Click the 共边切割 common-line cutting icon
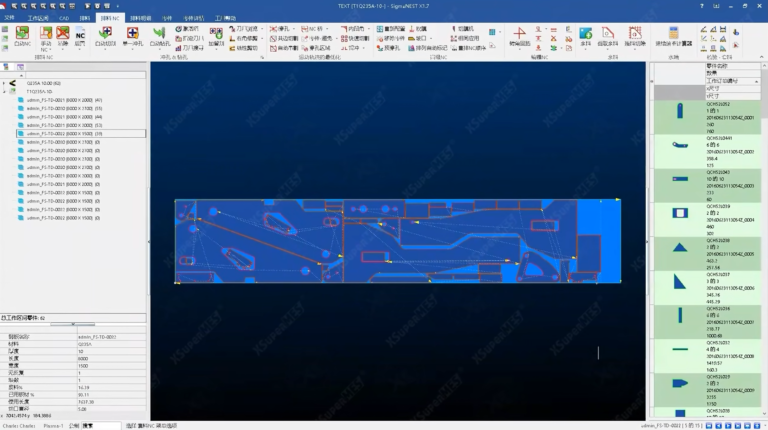The image size is (768, 430). coord(273,38)
